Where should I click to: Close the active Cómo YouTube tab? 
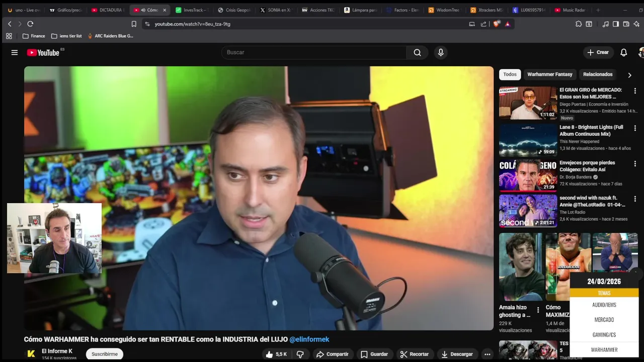click(x=164, y=10)
